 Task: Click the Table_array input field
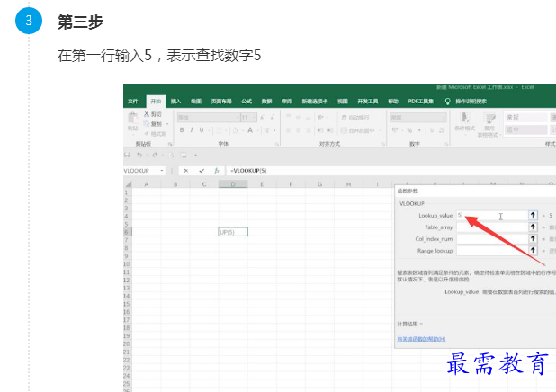(x=492, y=227)
